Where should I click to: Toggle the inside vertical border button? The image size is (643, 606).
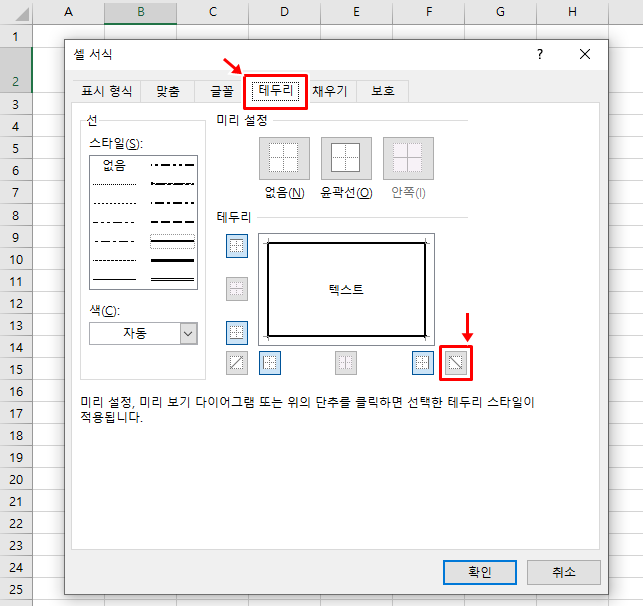(x=346, y=363)
